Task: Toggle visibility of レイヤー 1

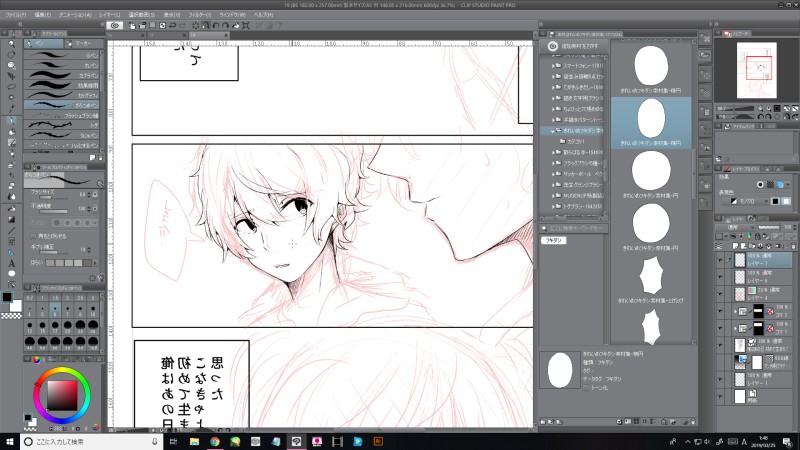Action: (720, 380)
